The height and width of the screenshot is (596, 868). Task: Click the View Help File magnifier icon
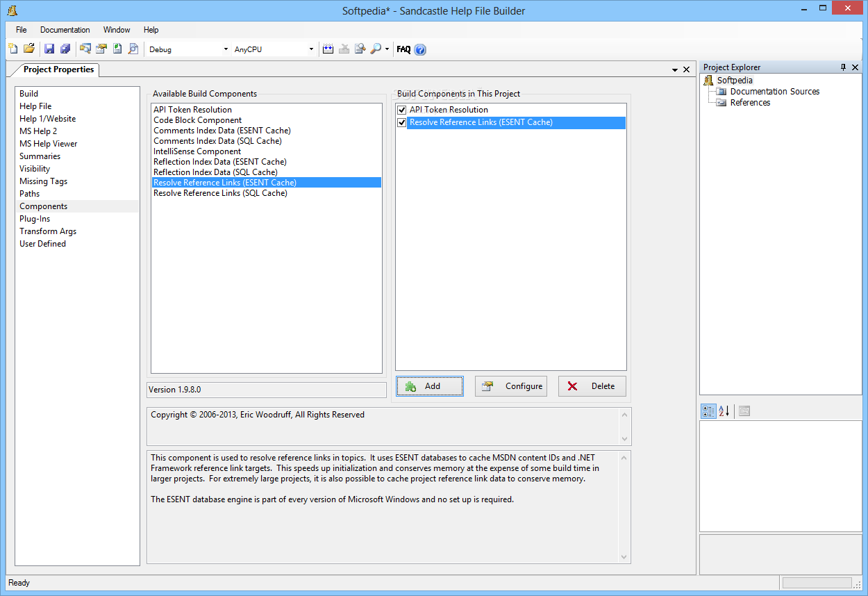376,49
